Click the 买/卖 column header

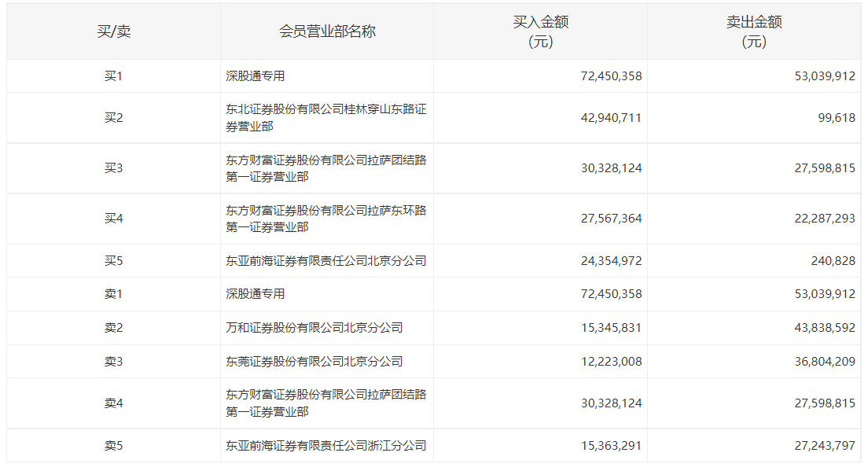point(113,31)
